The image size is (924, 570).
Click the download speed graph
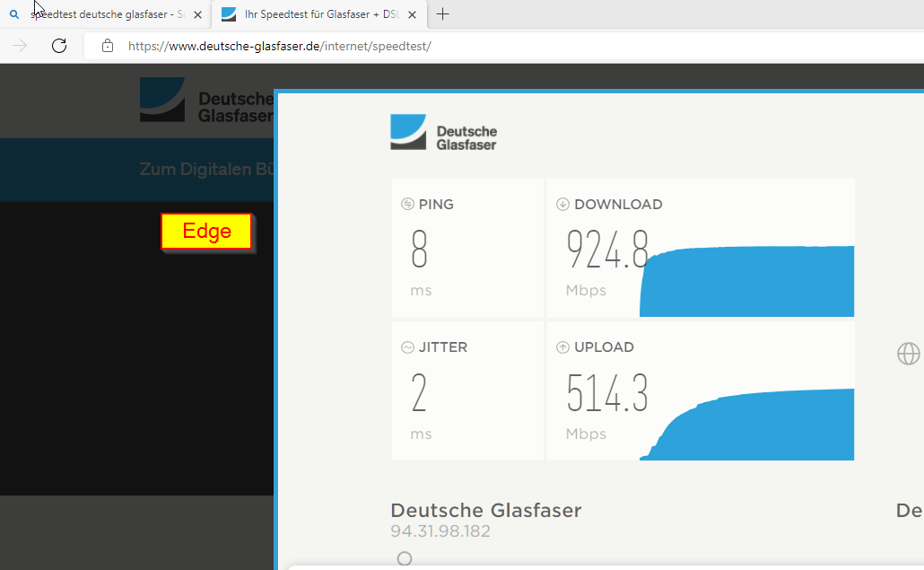pyautogui.click(x=746, y=281)
